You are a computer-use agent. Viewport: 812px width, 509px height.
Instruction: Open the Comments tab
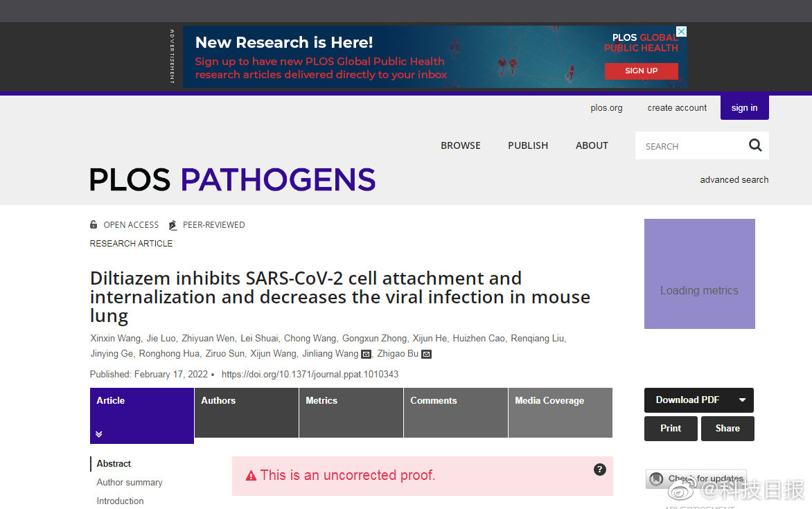[456, 413]
